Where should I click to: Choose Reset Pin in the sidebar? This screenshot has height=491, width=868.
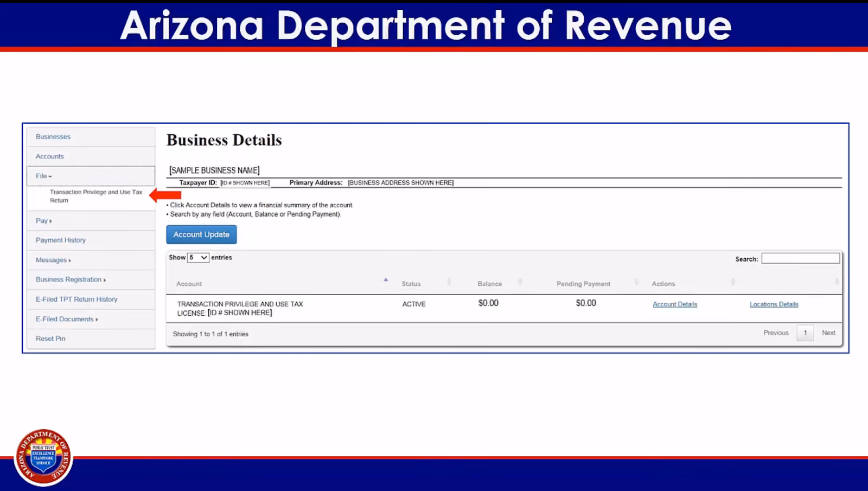click(50, 339)
